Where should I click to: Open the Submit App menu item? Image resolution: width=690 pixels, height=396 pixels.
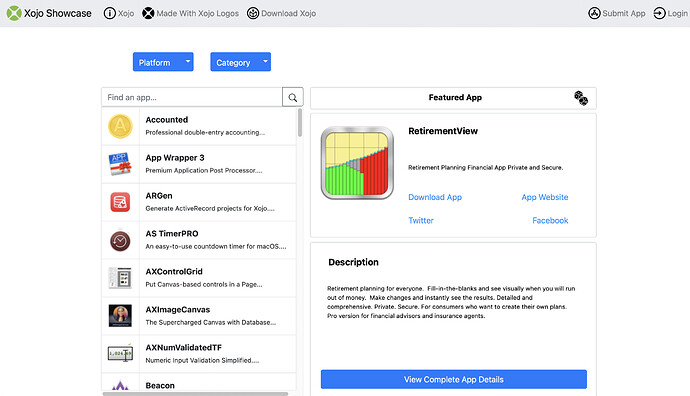tap(624, 14)
